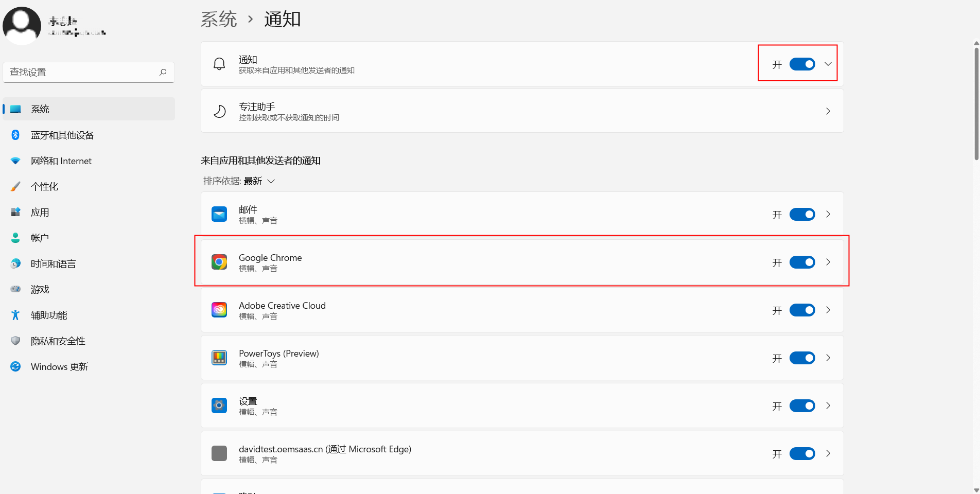Open PowerToys notification details chevron
The width and height of the screenshot is (980, 494).
coord(828,358)
